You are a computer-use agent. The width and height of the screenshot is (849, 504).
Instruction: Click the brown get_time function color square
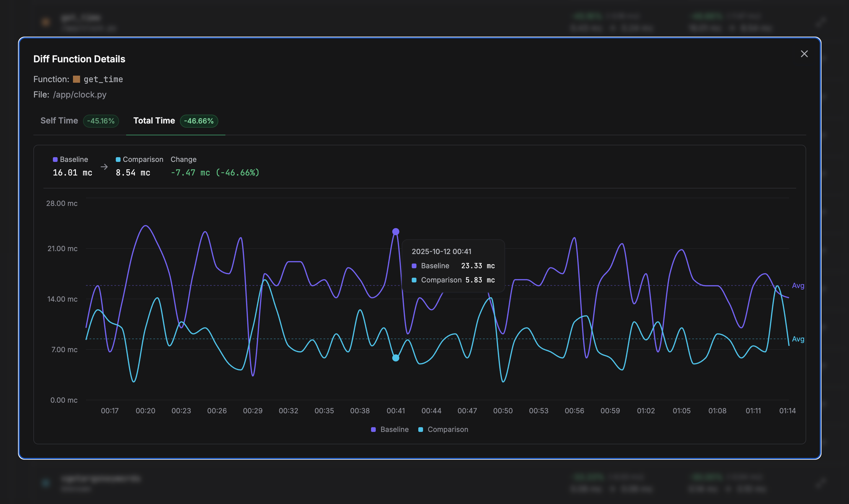point(77,79)
